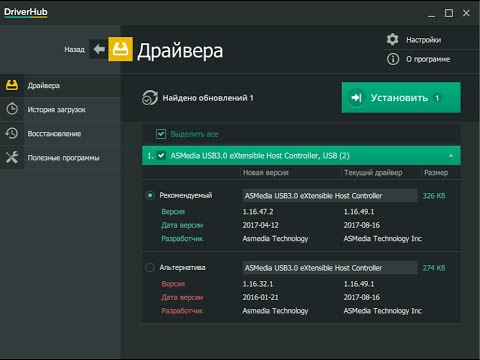Click the DriverHub logo
This screenshot has width=480, height=360.
pyautogui.click(x=26, y=12)
